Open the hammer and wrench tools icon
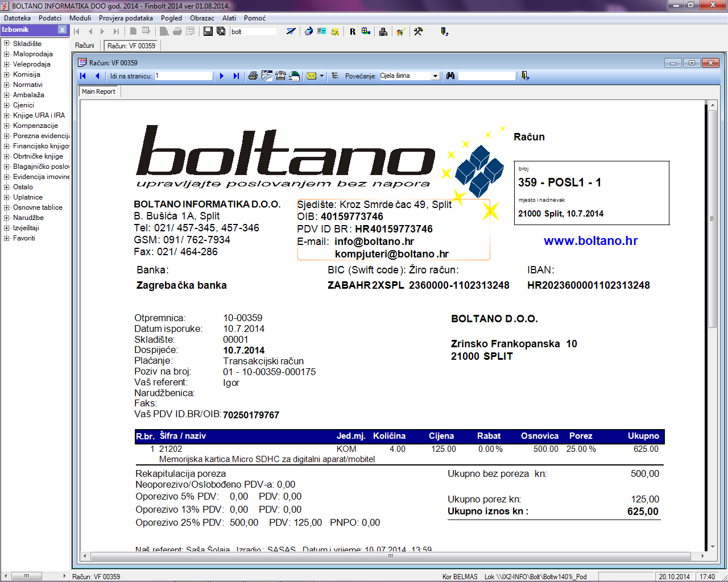Image resolution: width=728 pixels, height=582 pixels. pos(418,32)
